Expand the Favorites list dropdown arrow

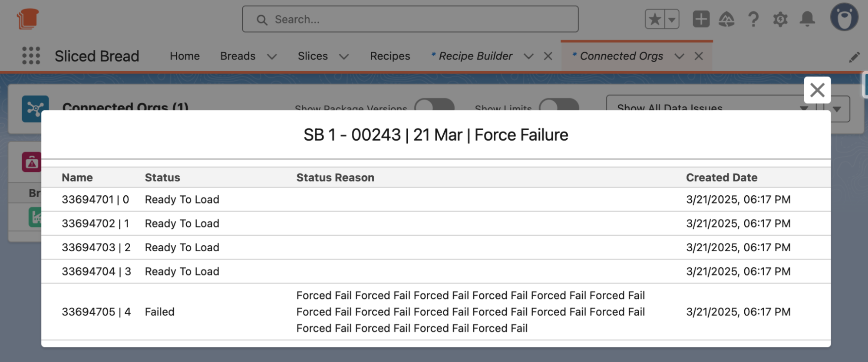[672, 20]
